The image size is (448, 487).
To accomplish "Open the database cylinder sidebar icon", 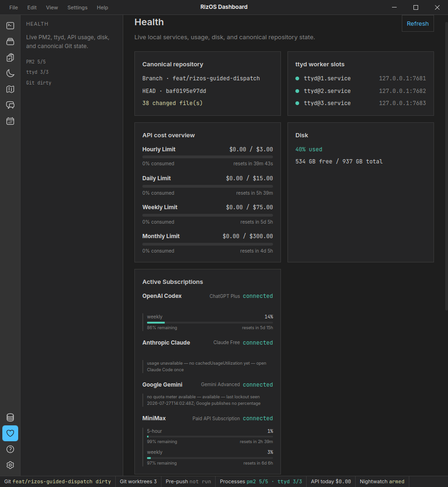I will tap(10, 417).
